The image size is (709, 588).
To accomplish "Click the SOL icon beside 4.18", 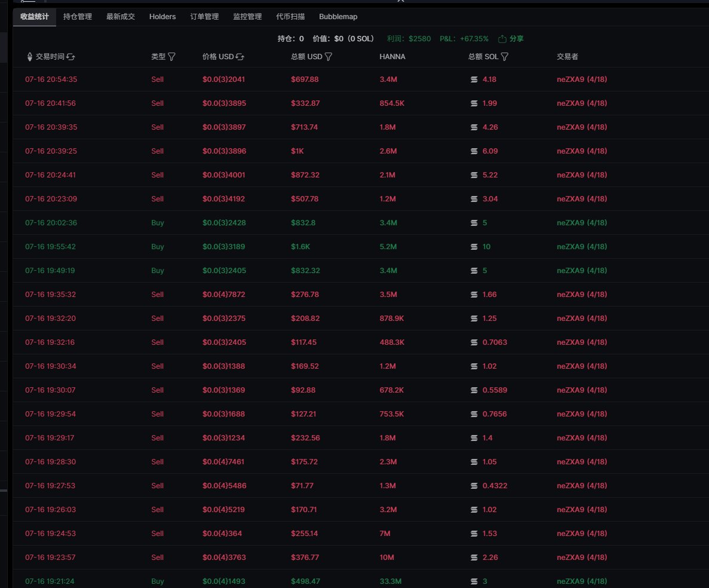I will pos(474,79).
